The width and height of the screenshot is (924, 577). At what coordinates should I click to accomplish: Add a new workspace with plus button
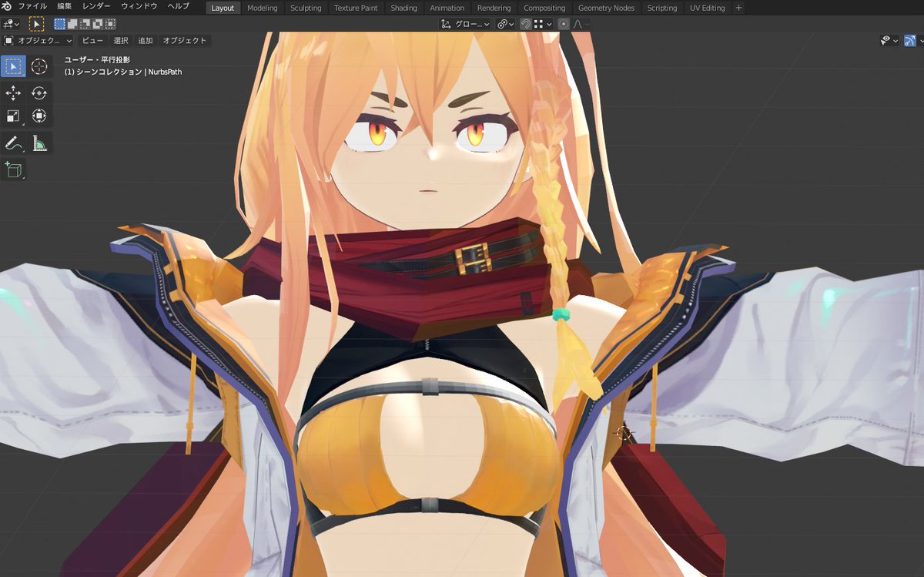click(739, 8)
